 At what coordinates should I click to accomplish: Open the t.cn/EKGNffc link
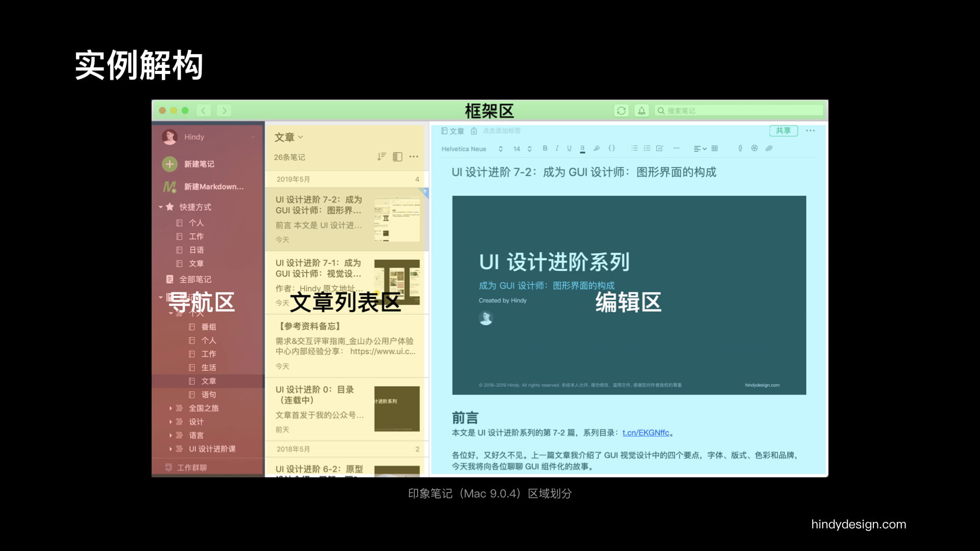646,433
